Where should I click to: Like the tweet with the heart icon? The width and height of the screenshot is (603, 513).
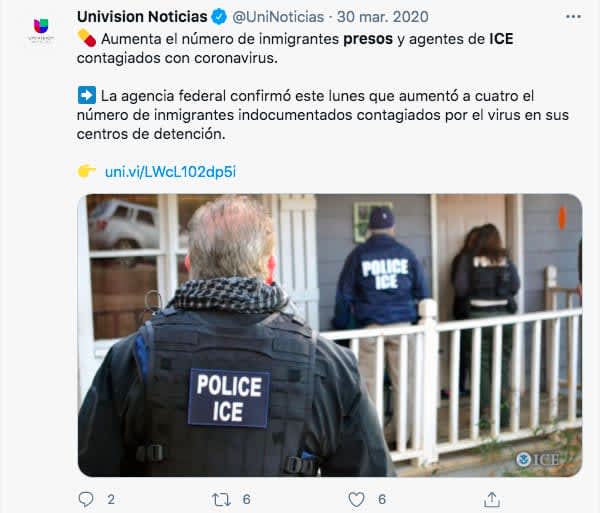coord(356,500)
